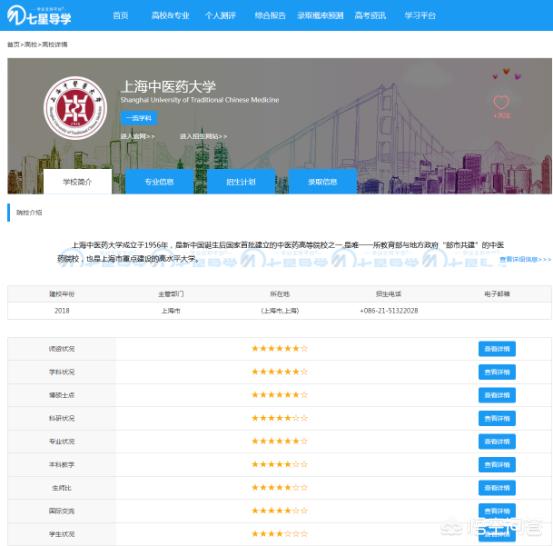Viewport: 553px width, 546px height.
Task: Click the 建校年份 column header
Action: [62, 294]
